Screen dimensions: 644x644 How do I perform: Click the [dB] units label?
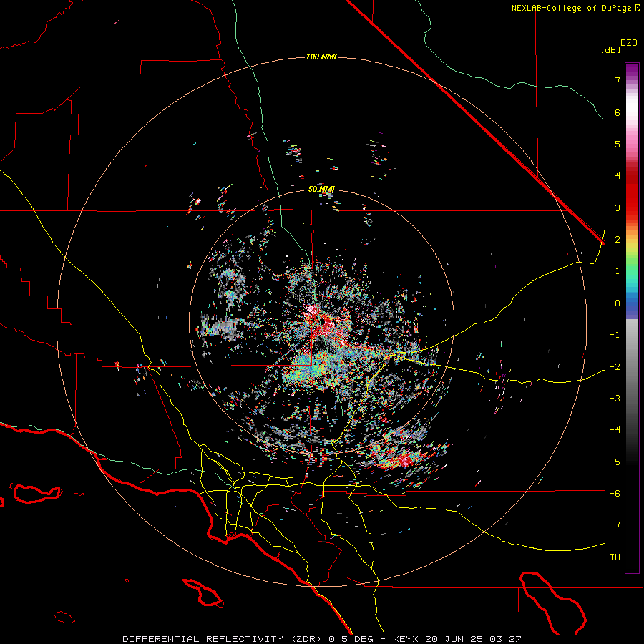[x=611, y=50]
